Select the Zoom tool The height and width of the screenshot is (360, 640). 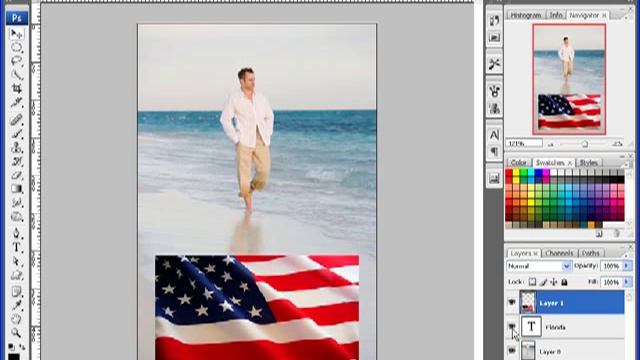pos(16,333)
